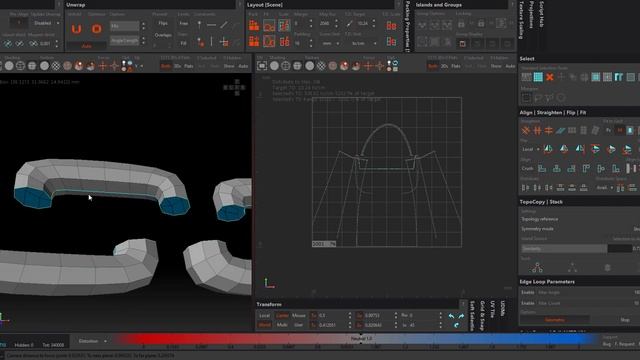640x360 pixels.
Task: Toggle Flats mode in 3D viewport toolbar
Action: click(x=189, y=66)
